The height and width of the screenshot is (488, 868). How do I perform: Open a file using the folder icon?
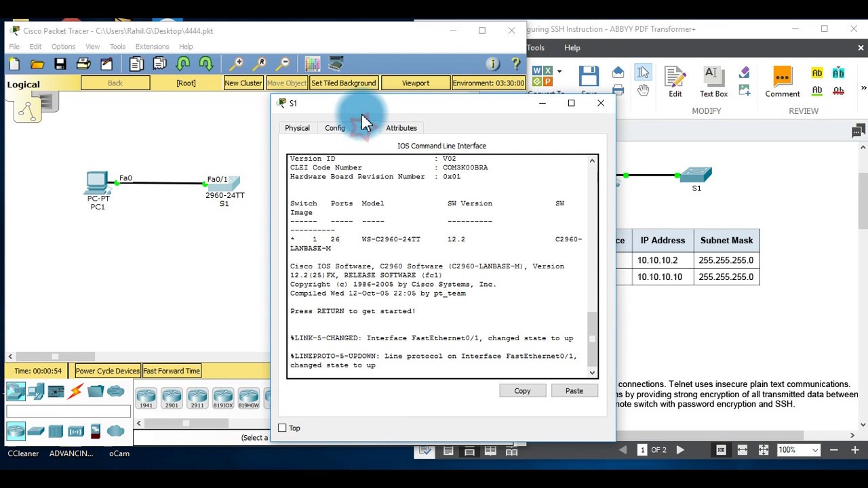(x=37, y=64)
